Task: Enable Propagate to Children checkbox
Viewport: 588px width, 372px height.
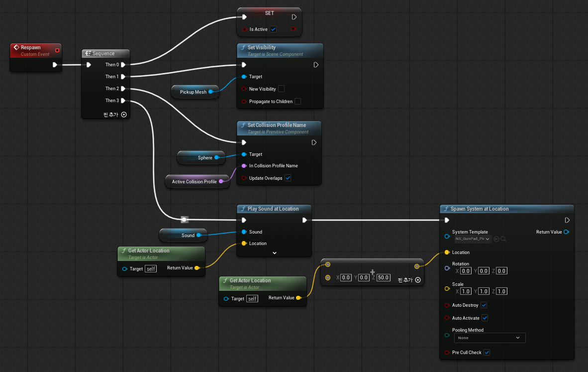Action: (298, 102)
